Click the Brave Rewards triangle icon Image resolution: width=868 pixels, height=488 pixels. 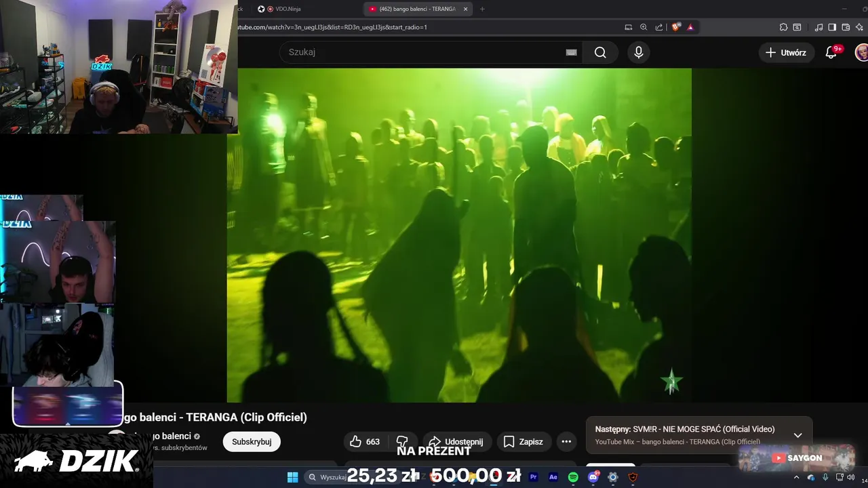coord(690,27)
